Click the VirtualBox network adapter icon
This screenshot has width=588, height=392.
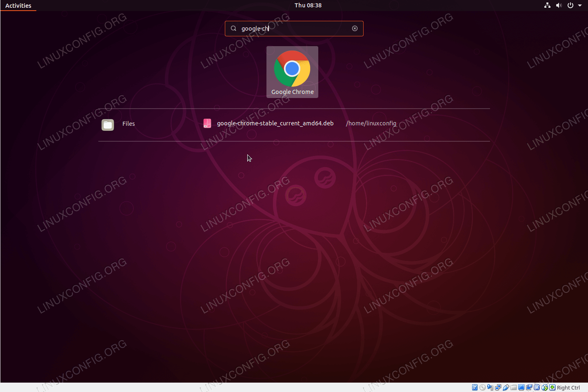coord(498,388)
